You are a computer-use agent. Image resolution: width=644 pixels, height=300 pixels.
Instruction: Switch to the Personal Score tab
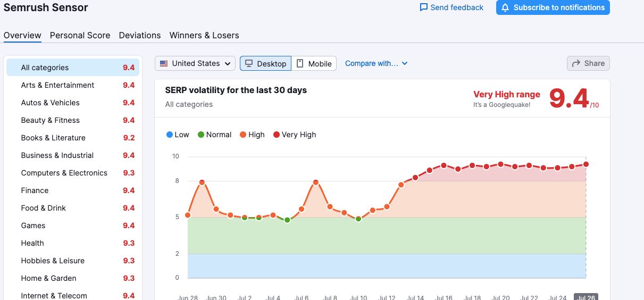80,35
